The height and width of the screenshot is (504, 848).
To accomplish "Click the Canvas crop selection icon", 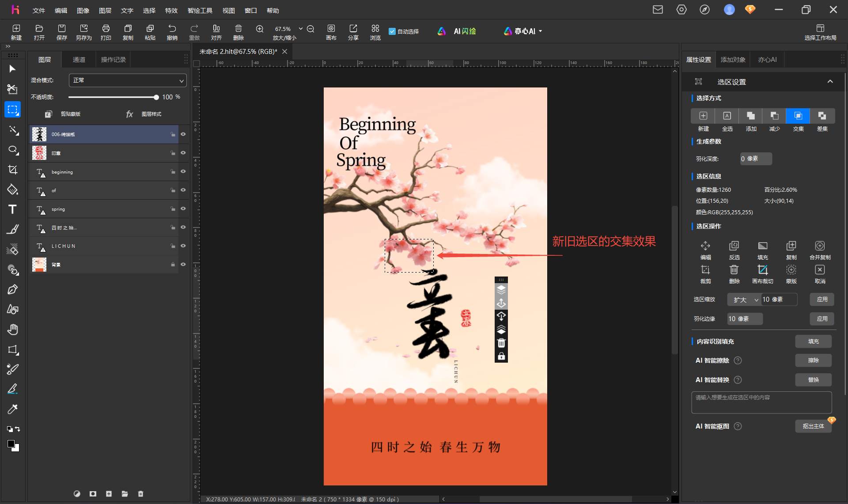I will 763,274.
